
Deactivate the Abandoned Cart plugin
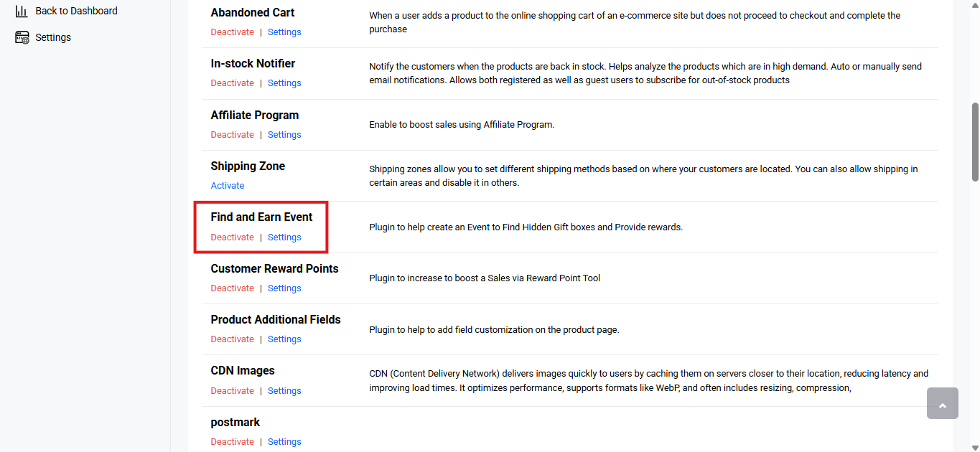232,32
